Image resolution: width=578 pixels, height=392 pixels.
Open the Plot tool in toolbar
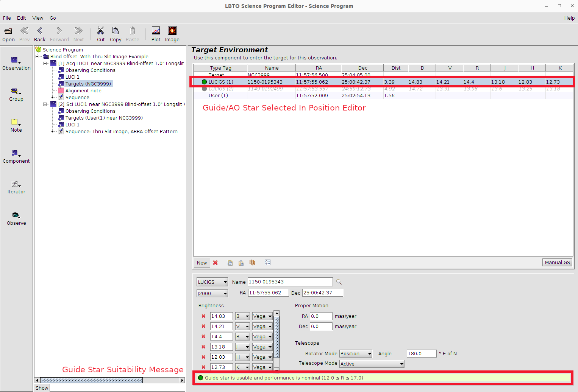pyautogui.click(x=156, y=31)
